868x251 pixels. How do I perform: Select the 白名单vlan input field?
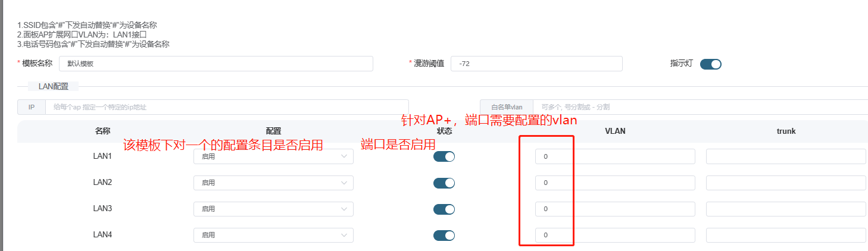(x=700, y=107)
